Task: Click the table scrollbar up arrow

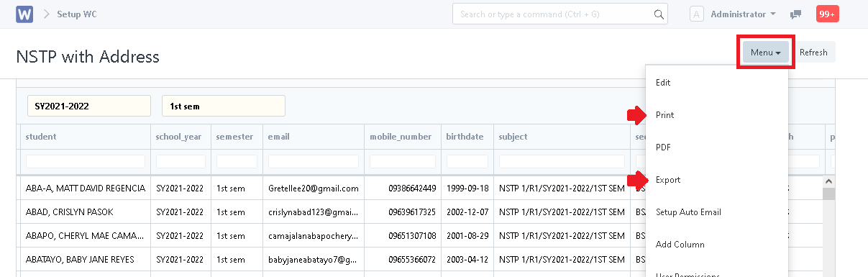Action: [x=828, y=182]
